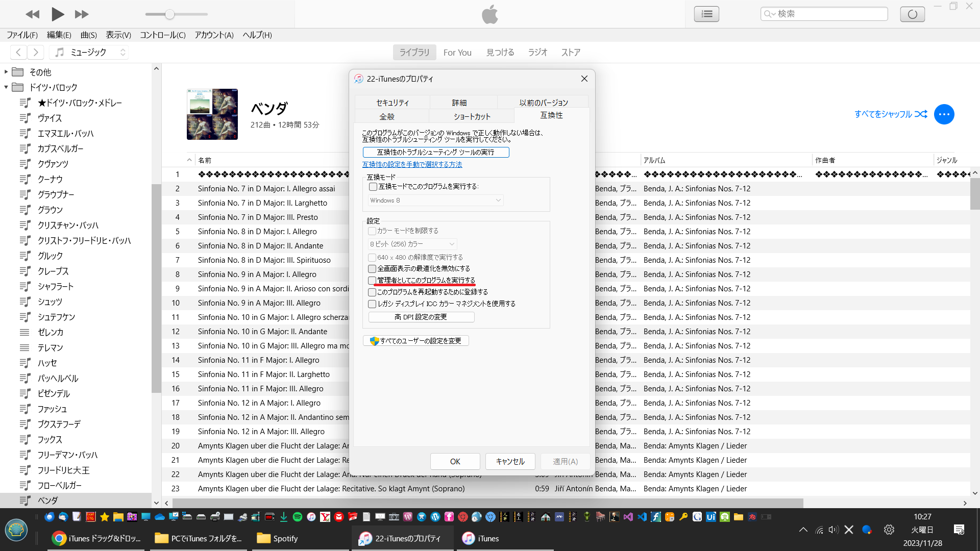Enable run as administrator checkbox
Viewport: 980px width, 551px height.
click(x=372, y=281)
